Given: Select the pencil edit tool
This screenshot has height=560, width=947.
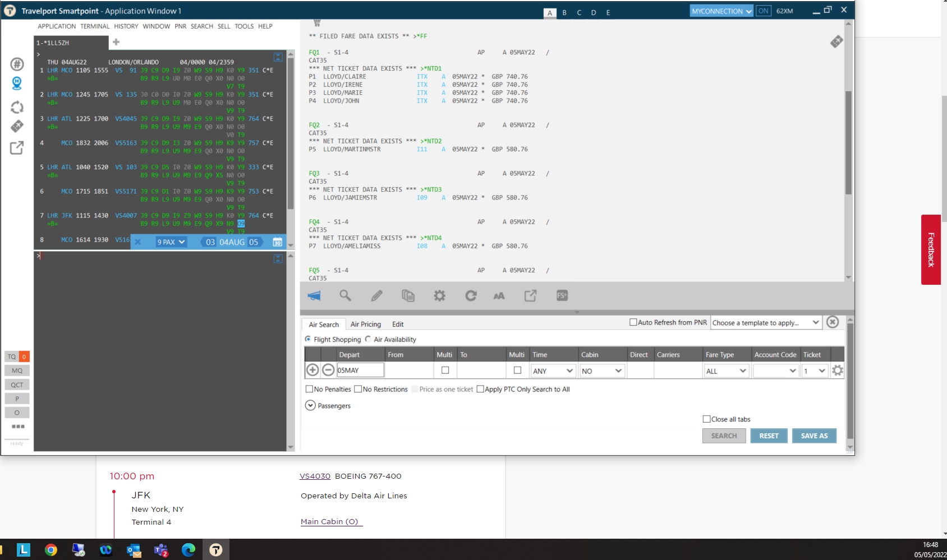Looking at the screenshot, I should tap(377, 295).
